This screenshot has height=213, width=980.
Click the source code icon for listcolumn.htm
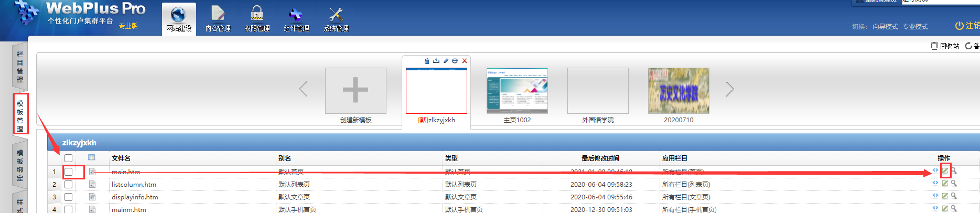click(935, 184)
